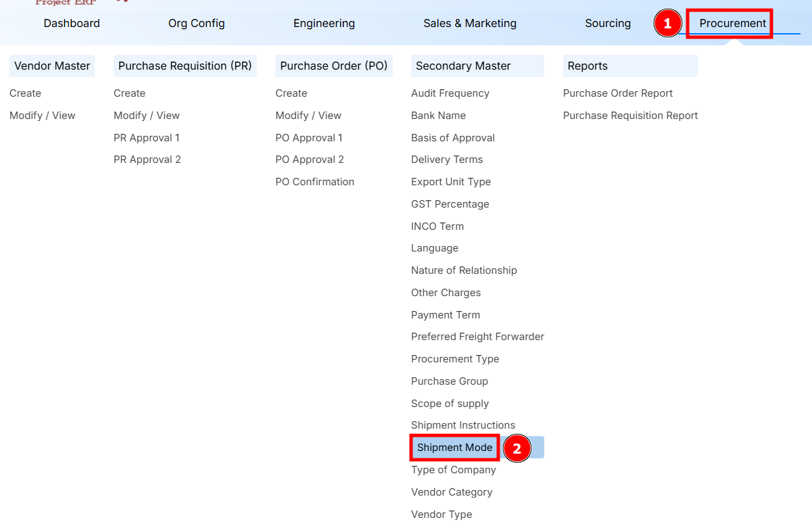Open the Org Config menu

pyautogui.click(x=196, y=23)
